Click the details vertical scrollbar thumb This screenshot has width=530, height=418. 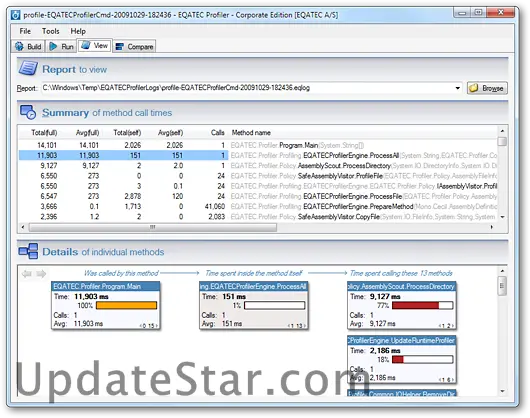click(502, 286)
